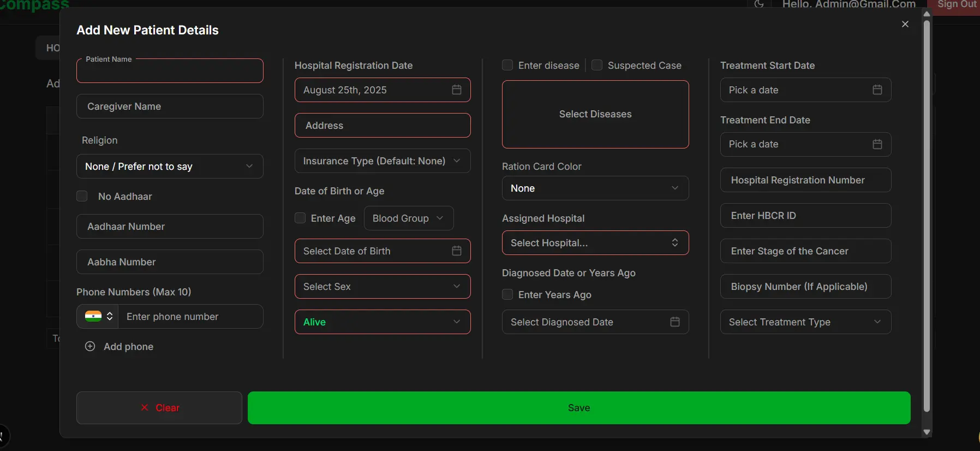Toggle dark mode moon icon in header
This screenshot has height=451, width=980.
pos(759,4)
